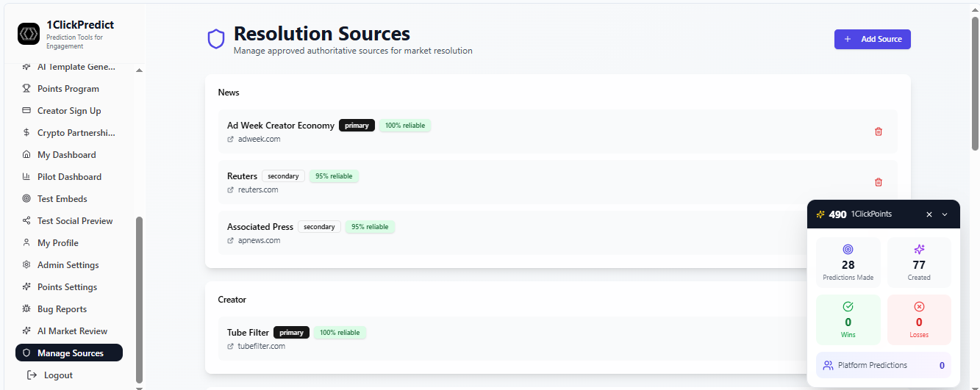Click the Predictions Made target icon

(848, 250)
